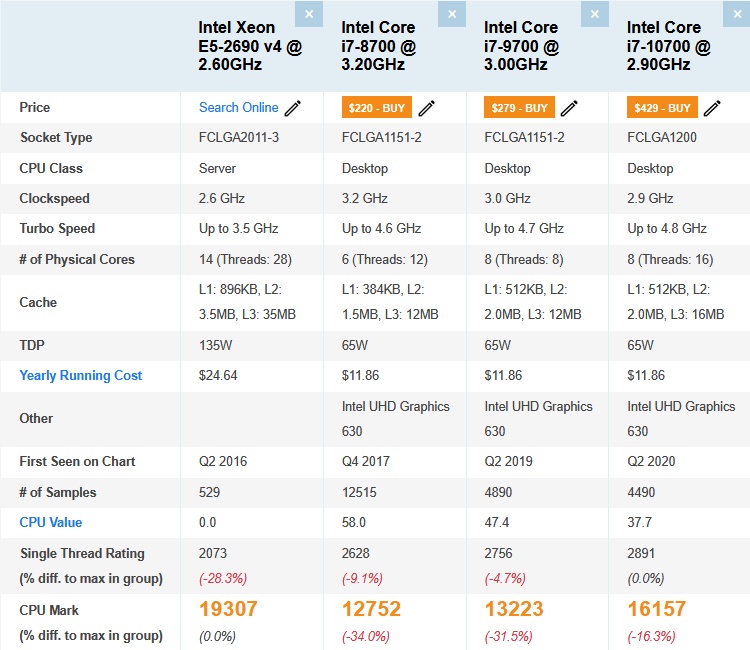This screenshot has width=750, height=650.
Task: Remove Intel Core i7-8700 column
Action: pyautogui.click(x=452, y=14)
